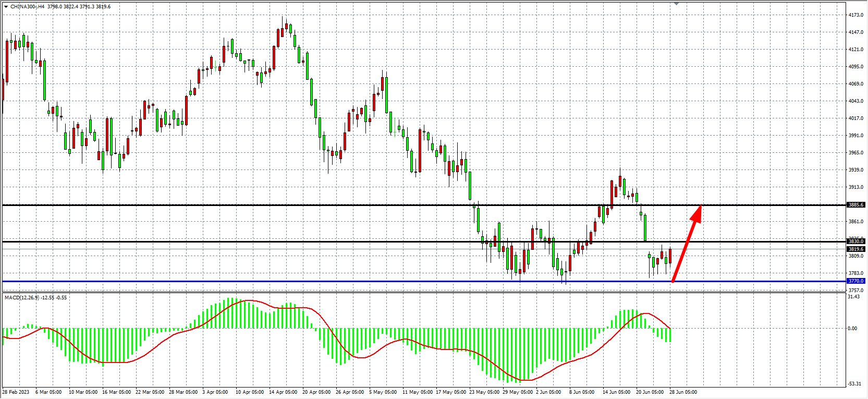Click the MACD(12,26,9) indicator label

[21, 298]
